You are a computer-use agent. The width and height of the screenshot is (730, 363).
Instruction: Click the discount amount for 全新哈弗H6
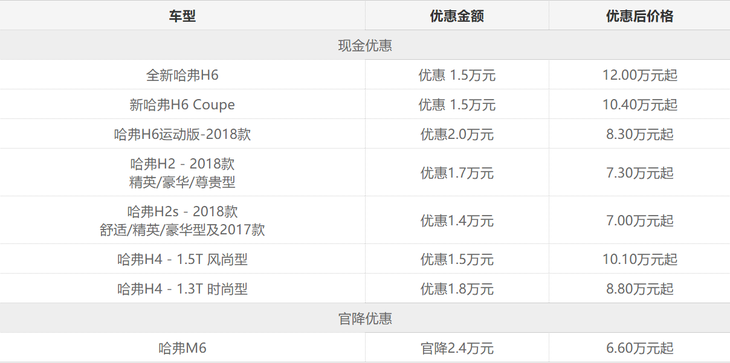457,75
